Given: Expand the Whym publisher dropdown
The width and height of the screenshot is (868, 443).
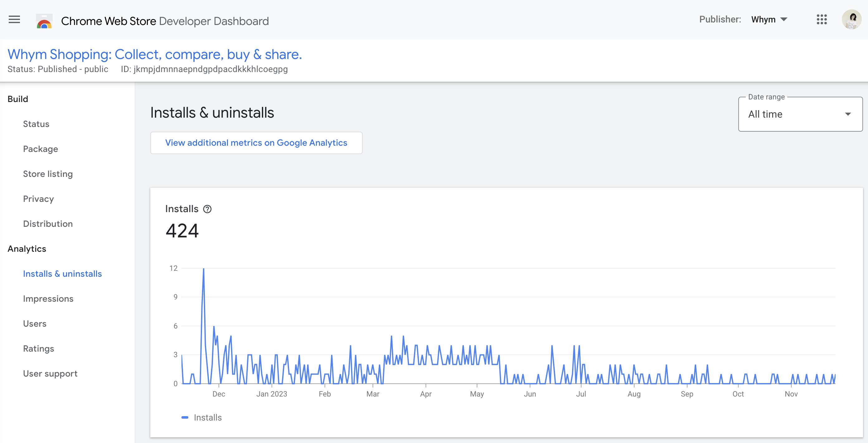Looking at the screenshot, I should 769,20.
